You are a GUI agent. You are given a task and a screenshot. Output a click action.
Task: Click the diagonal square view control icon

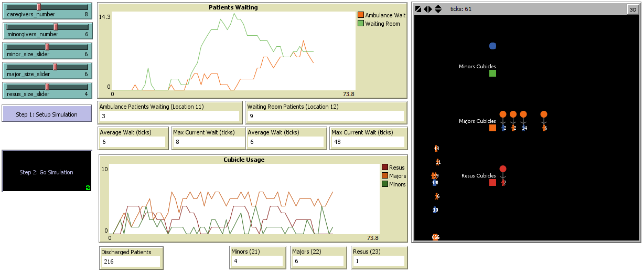tap(418, 9)
